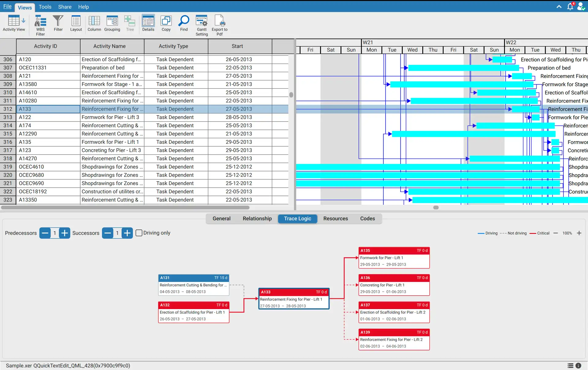Zoom in the trace logic diagram

(x=579, y=233)
